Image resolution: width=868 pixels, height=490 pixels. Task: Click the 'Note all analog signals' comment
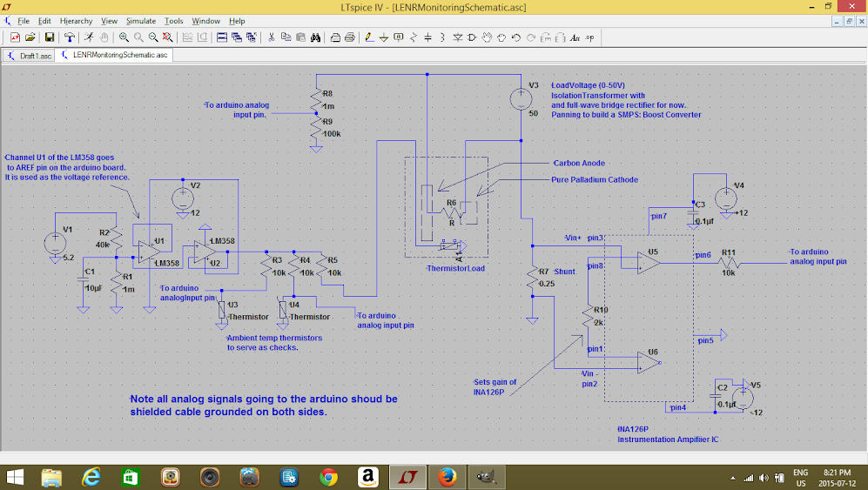tap(264, 406)
